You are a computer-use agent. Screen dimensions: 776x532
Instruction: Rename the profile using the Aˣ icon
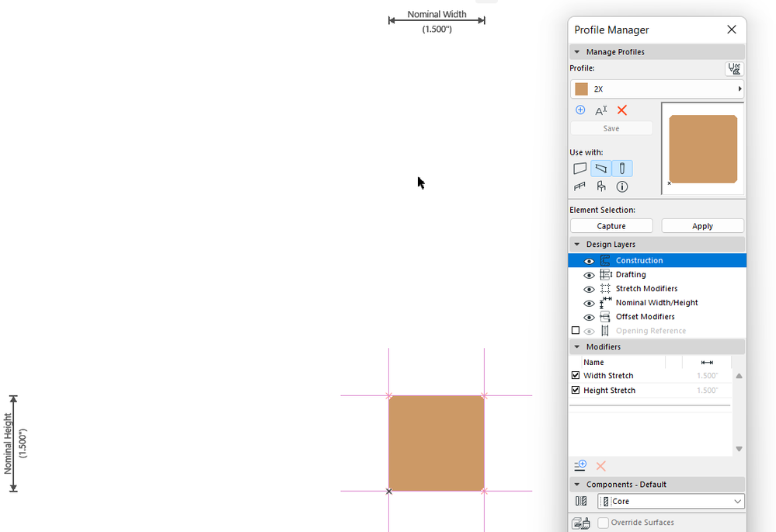[600, 110]
